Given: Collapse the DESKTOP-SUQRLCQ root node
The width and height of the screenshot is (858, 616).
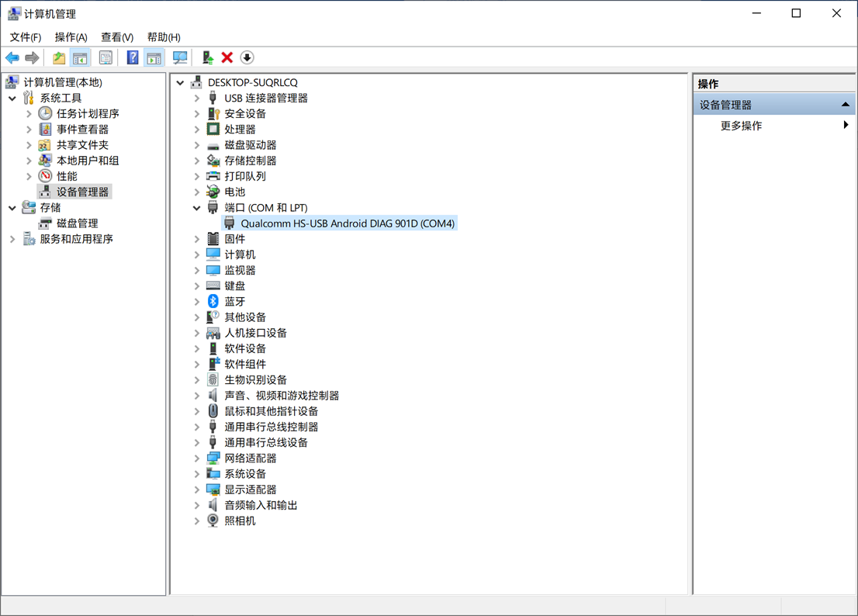Looking at the screenshot, I should pyautogui.click(x=180, y=82).
